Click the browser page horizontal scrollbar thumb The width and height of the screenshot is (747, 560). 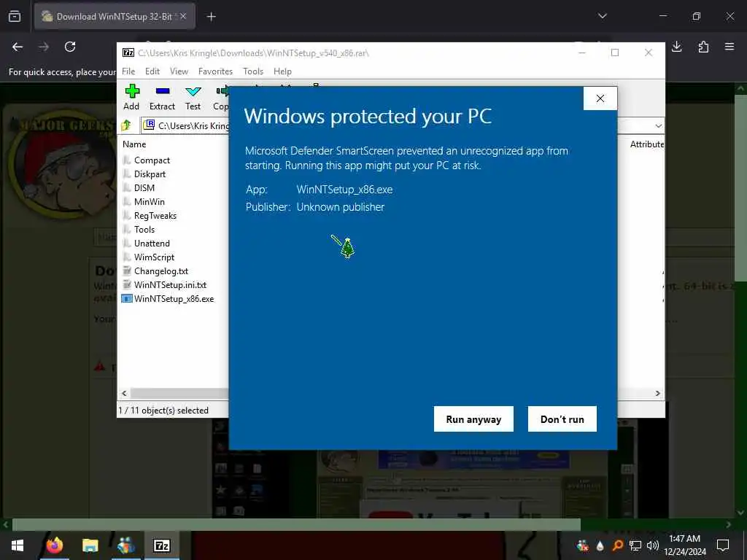[x=296, y=524]
